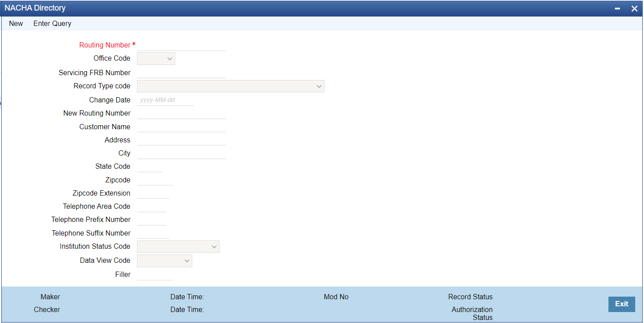The width and height of the screenshot is (644, 323).
Task: Click the Routing Number label
Action: 105,45
